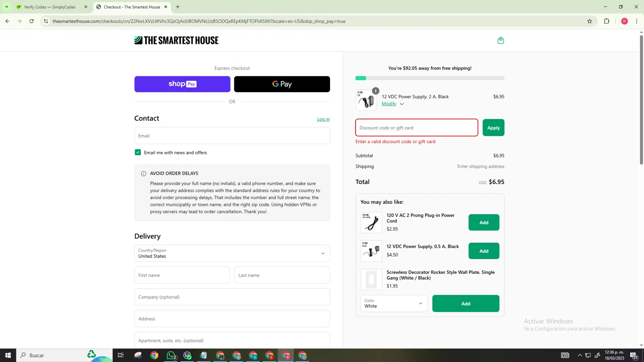View site information icon in address bar
644x362 pixels.
click(x=46, y=21)
